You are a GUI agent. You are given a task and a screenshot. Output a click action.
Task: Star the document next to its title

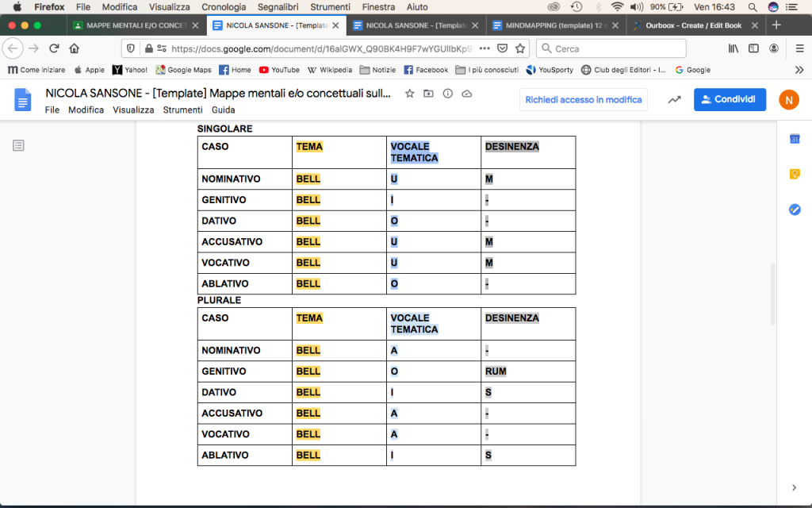tap(409, 94)
